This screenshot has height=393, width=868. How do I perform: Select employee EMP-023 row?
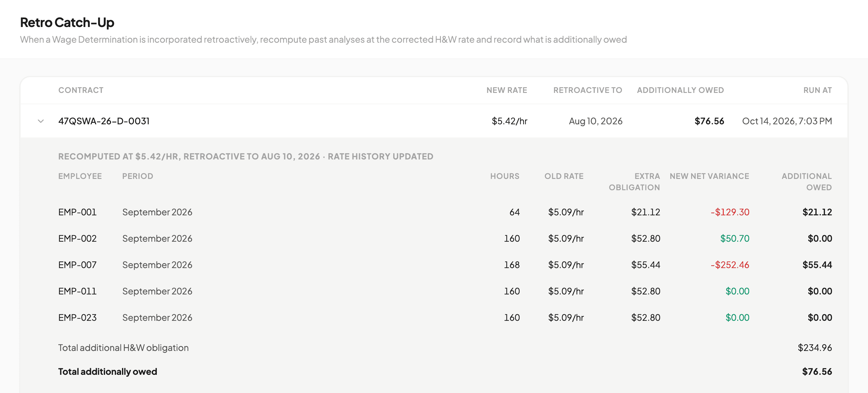(x=445, y=317)
